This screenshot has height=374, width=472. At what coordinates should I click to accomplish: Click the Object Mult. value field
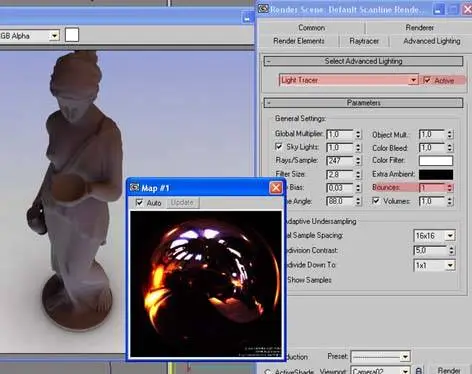tap(432, 134)
